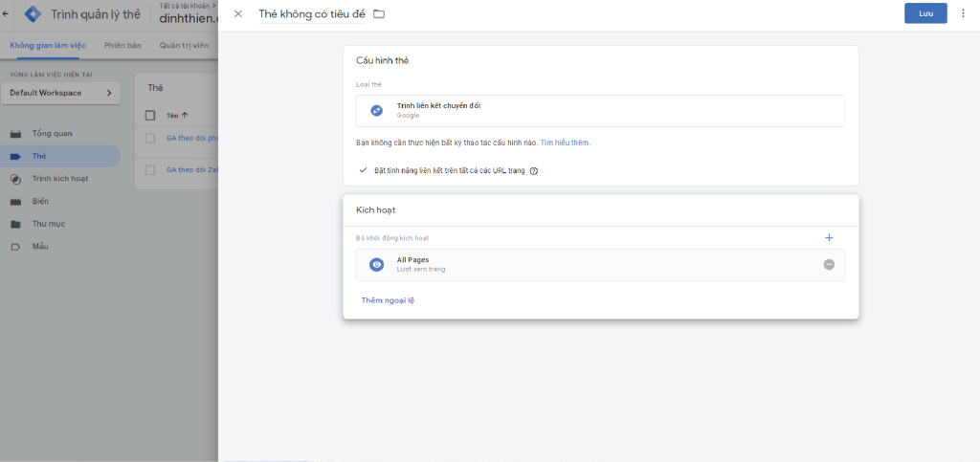
Task: Close the tag editor panel
Action: click(238, 13)
